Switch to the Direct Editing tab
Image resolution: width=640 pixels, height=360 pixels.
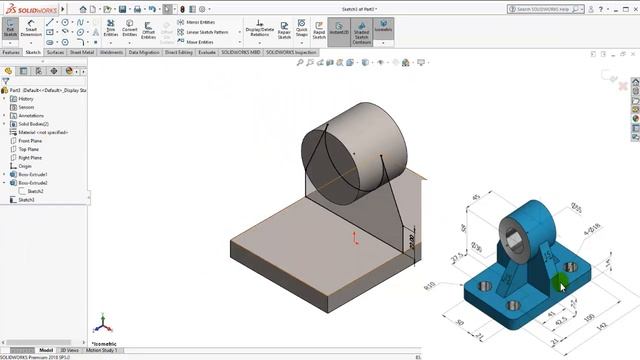(178, 52)
